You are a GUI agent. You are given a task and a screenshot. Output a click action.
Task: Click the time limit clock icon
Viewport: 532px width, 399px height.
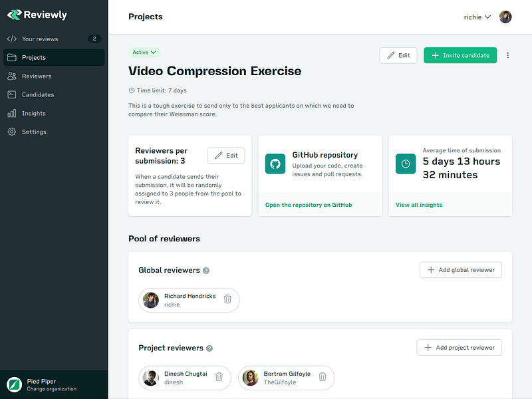pos(132,90)
